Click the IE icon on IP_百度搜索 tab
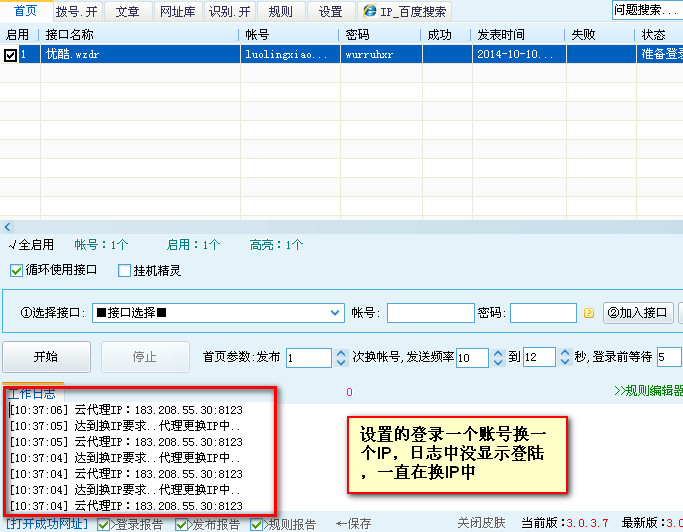Image resolution: width=683 pixels, height=532 pixels. 370,12
